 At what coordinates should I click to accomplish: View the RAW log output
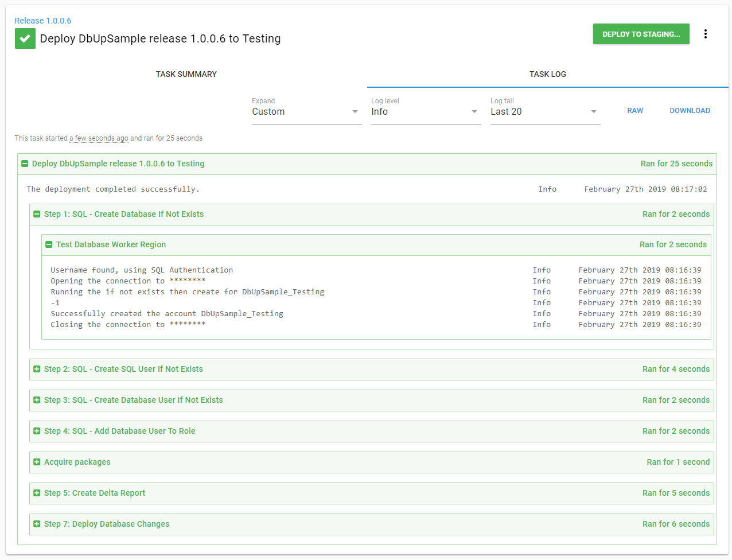click(x=635, y=111)
